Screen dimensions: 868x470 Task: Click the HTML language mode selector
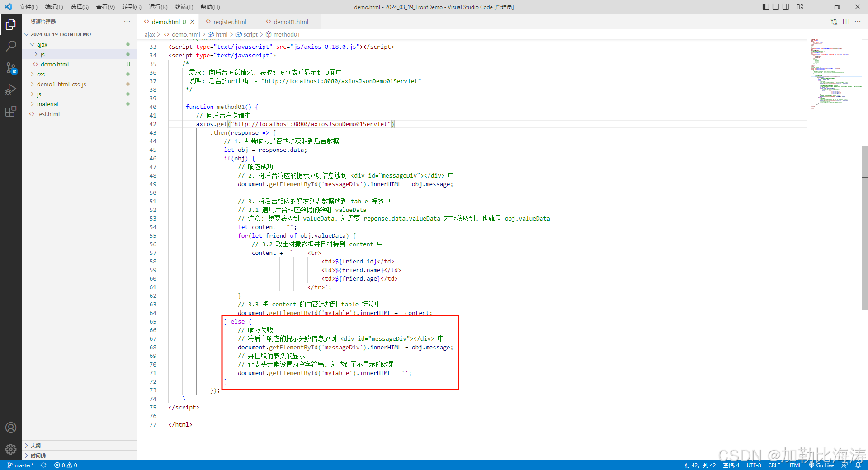click(x=794, y=465)
